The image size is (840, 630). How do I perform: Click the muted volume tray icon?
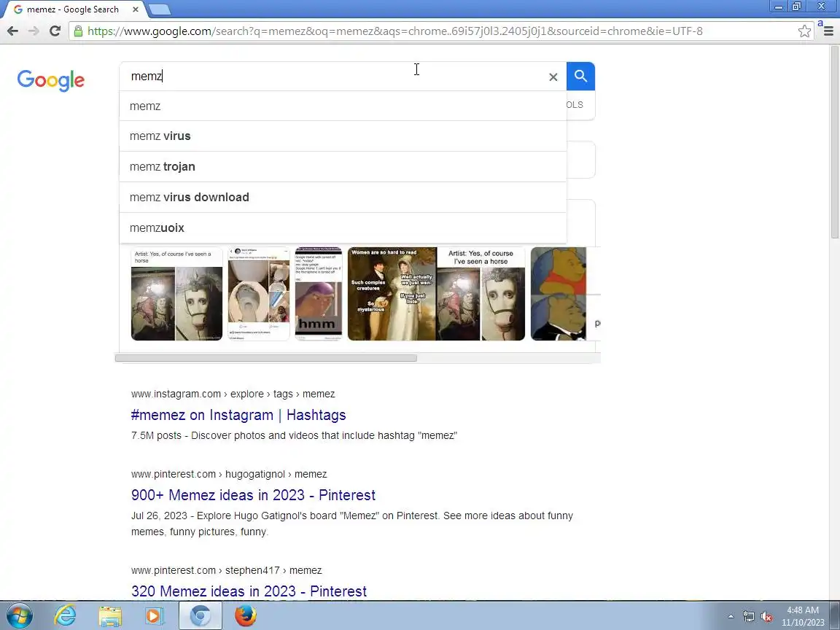pos(766,617)
